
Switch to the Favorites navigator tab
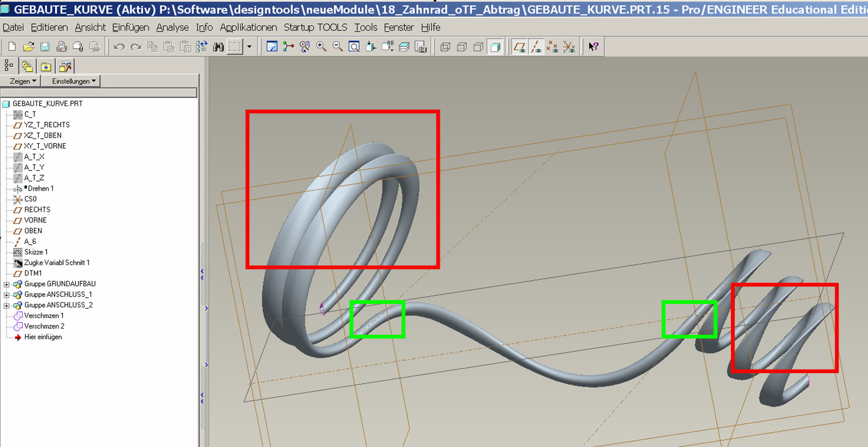pos(46,66)
